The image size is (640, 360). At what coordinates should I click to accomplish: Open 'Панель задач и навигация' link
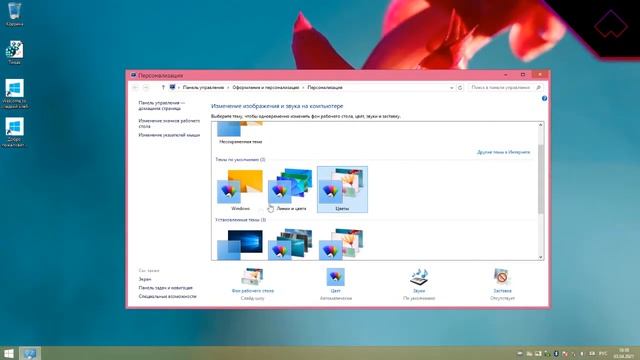165,288
